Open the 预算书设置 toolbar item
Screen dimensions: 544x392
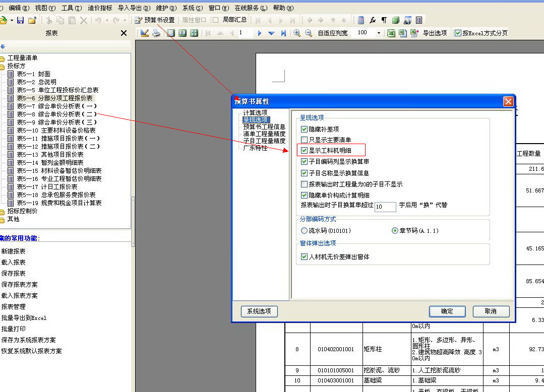tap(155, 20)
